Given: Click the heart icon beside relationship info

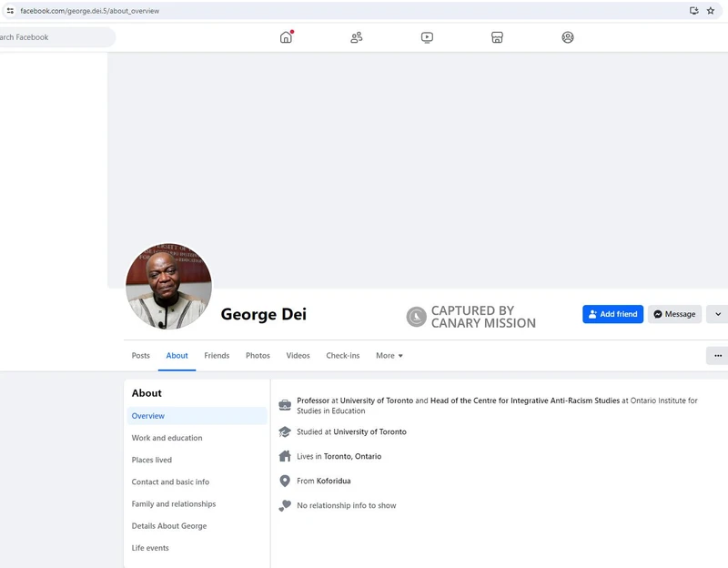Looking at the screenshot, I should click(285, 505).
